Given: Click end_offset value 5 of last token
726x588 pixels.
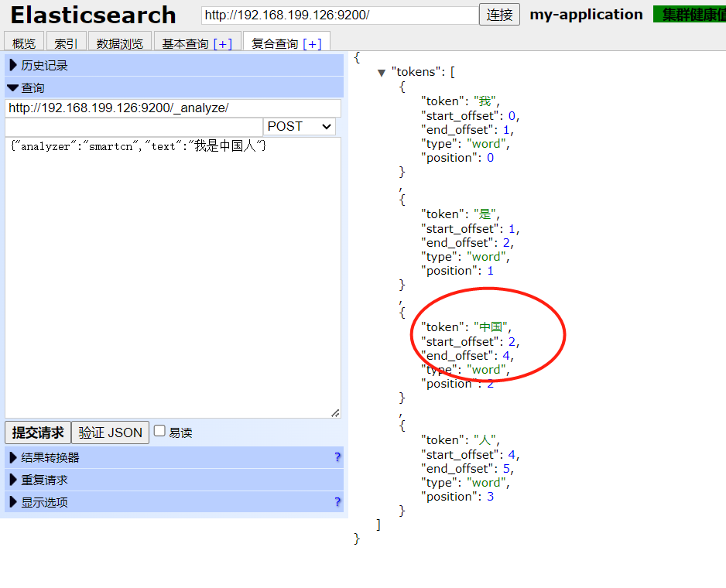Looking at the screenshot, I should pyautogui.click(x=506, y=469).
